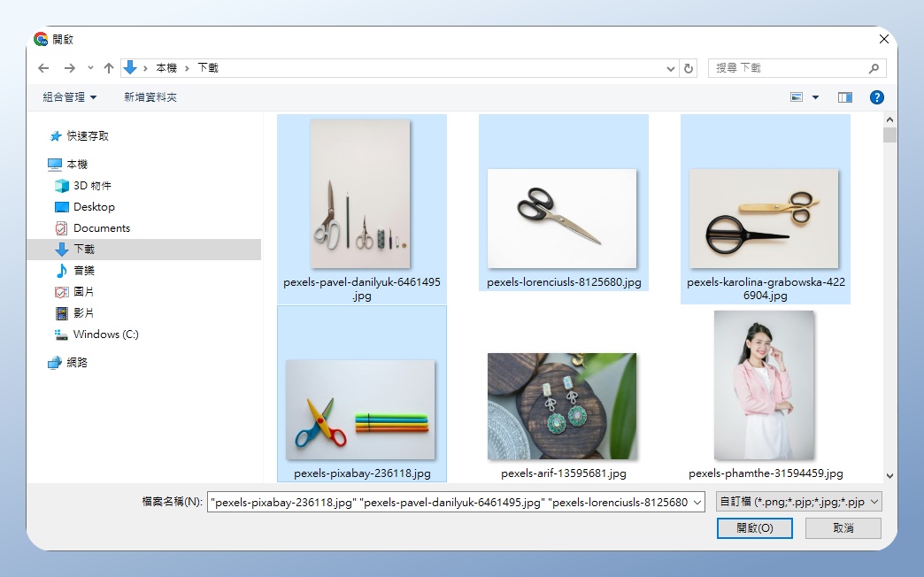Click 新增資料夾 to create folder
The height and width of the screenshot is (577, 924).
pyautogui.click(x=150, y=97)
